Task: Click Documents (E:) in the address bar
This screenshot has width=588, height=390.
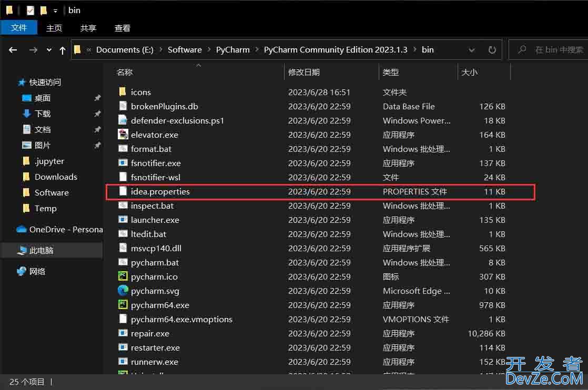Action: 125,50
